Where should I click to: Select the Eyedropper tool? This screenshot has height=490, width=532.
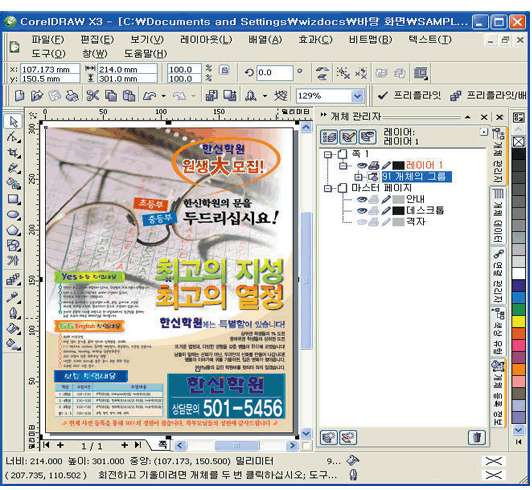coord(13,297)
